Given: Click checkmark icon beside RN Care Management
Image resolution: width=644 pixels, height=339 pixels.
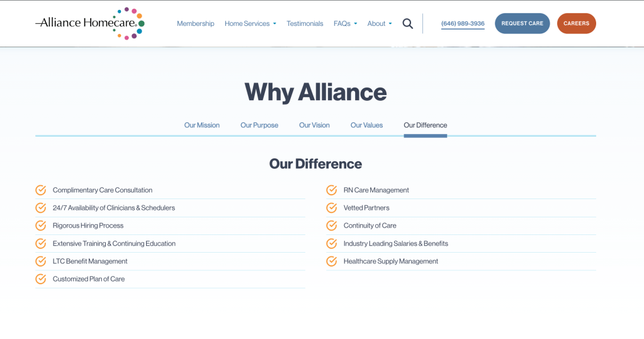Looking at the screenshot, I should pos(332,190).
